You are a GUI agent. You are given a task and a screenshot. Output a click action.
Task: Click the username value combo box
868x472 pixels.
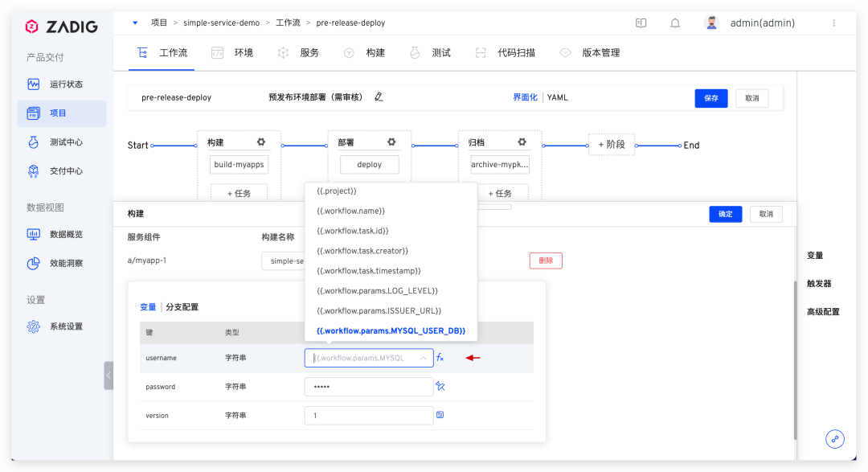(x=369, y=358)
